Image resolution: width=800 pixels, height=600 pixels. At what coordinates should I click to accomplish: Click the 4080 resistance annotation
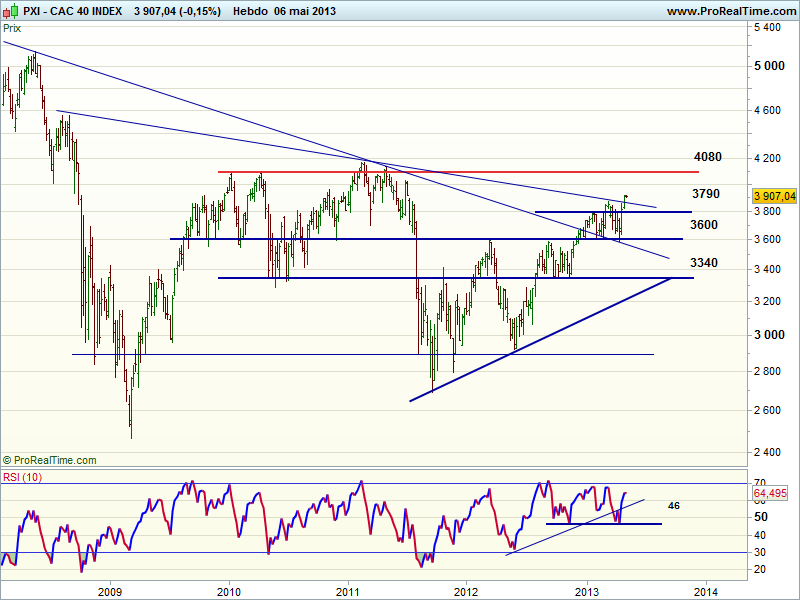(707, 157)
